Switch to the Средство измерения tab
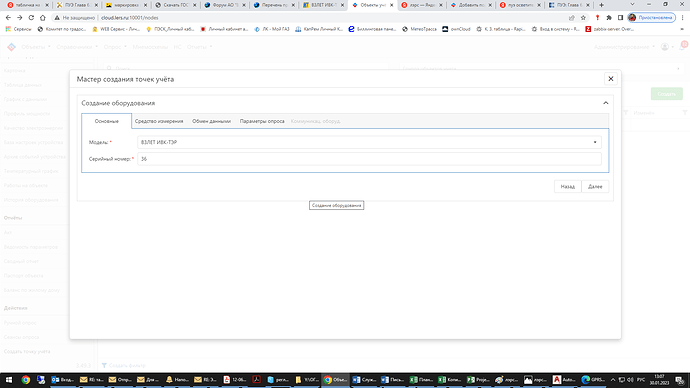The image size is (690, 388). tap(159, 121)
